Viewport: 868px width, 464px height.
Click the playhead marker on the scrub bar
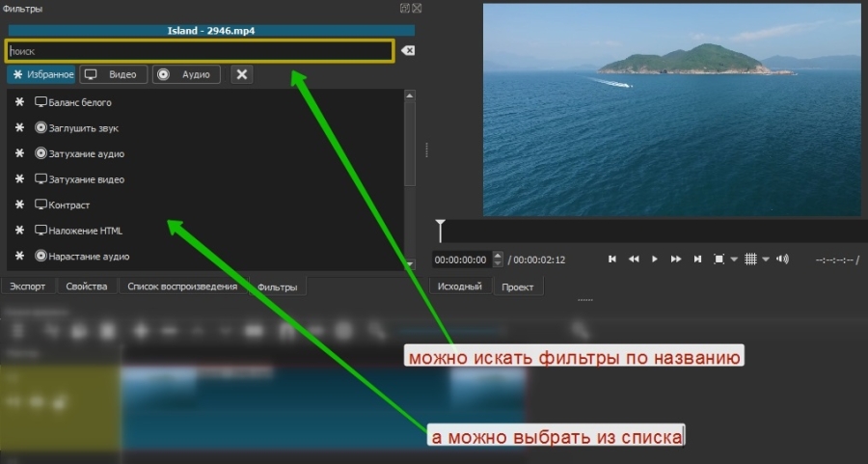pyautogui.click(x=441, y=230)
